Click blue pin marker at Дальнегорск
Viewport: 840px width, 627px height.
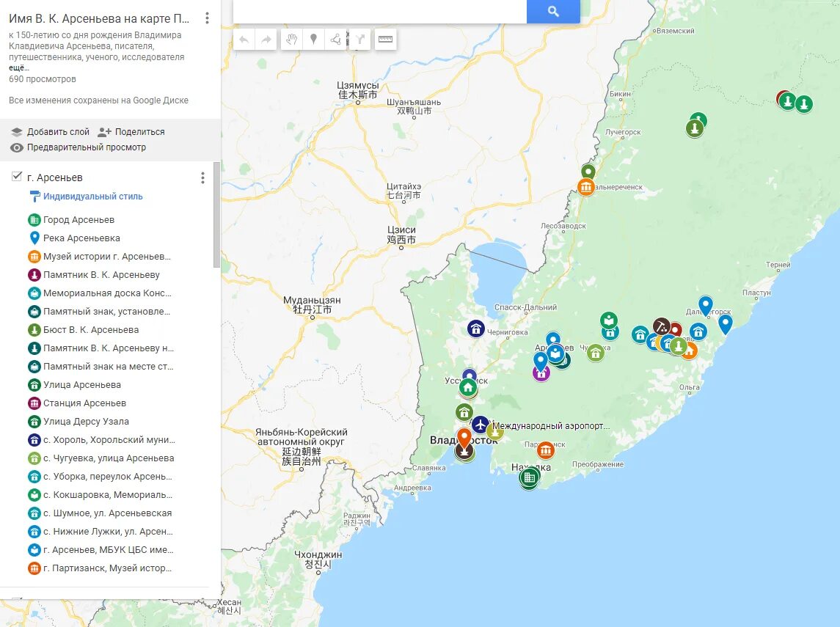point(706,306)
